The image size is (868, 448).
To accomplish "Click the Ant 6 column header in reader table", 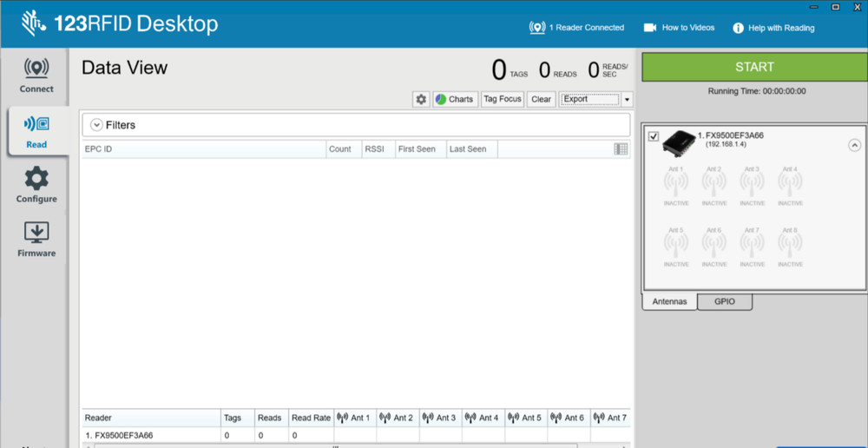I will [569, 418].
